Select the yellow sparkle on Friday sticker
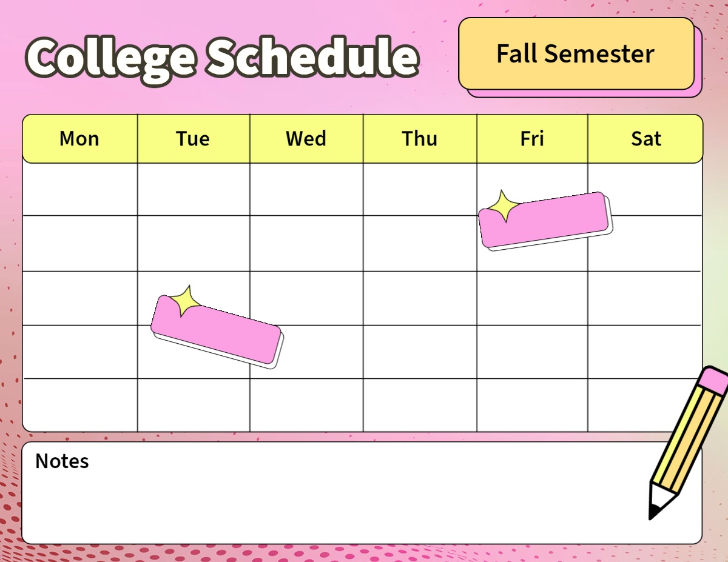 (504, 206)
